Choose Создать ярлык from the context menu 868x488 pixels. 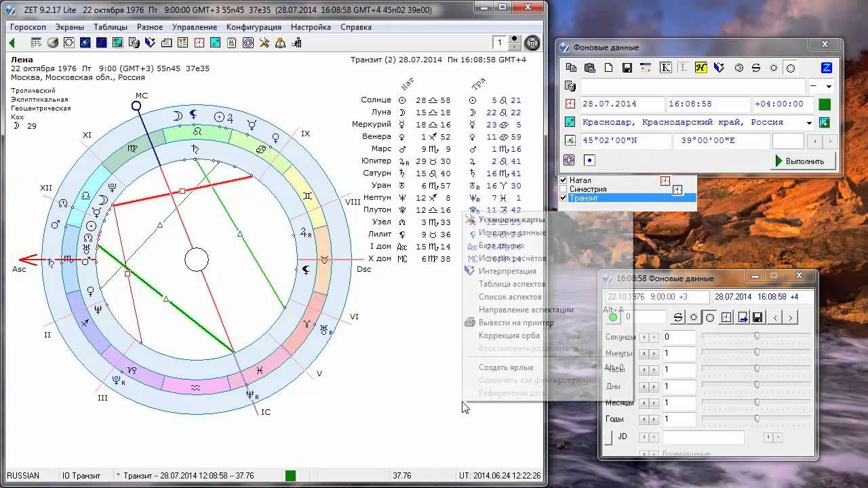pyautogui.click(x=506, y=367)
